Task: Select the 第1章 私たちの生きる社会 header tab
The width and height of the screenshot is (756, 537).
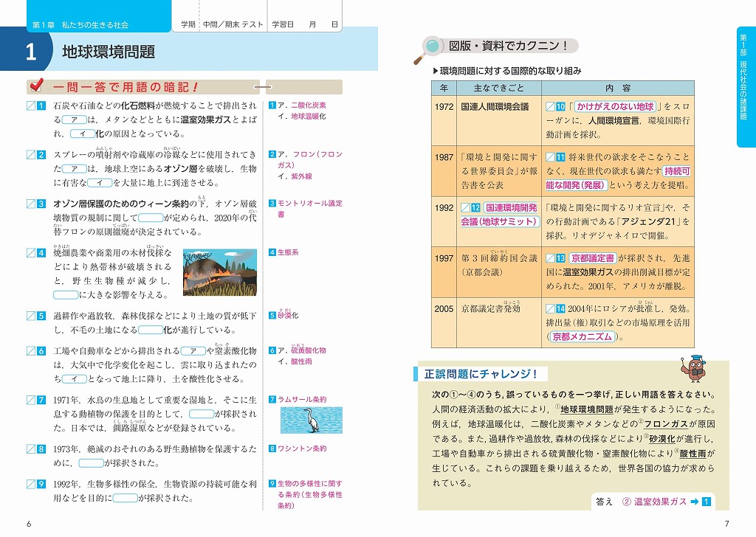Action: pos(81,24)
